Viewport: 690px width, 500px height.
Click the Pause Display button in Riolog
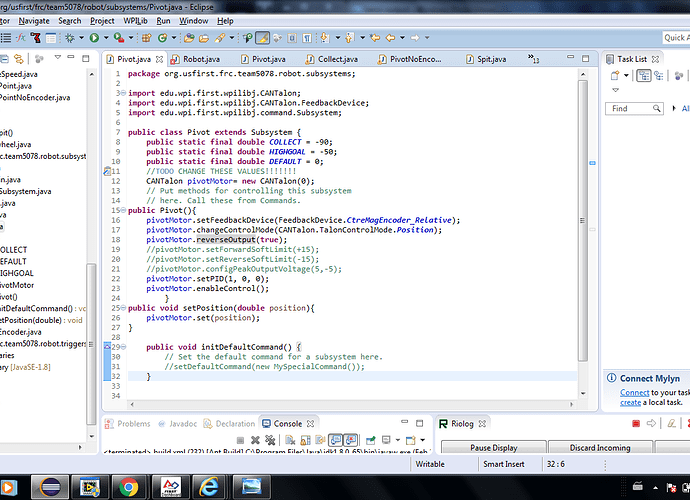coord(494,447)
